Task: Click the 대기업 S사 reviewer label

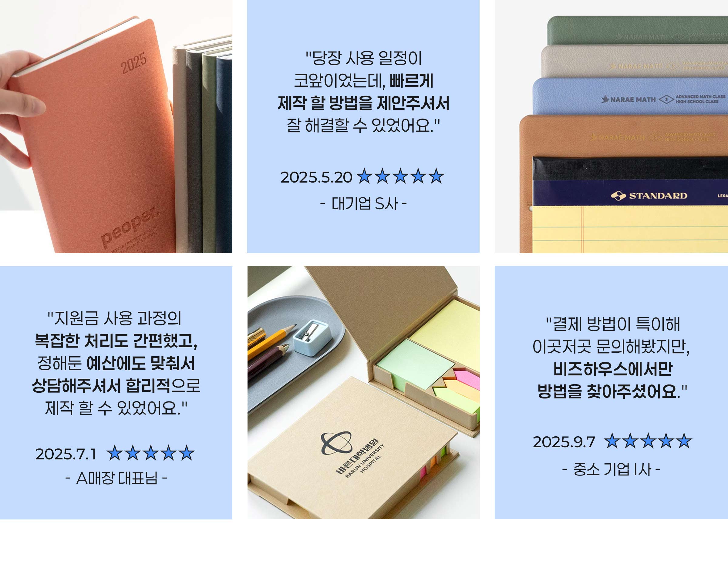Action: (x=364, y=203)
